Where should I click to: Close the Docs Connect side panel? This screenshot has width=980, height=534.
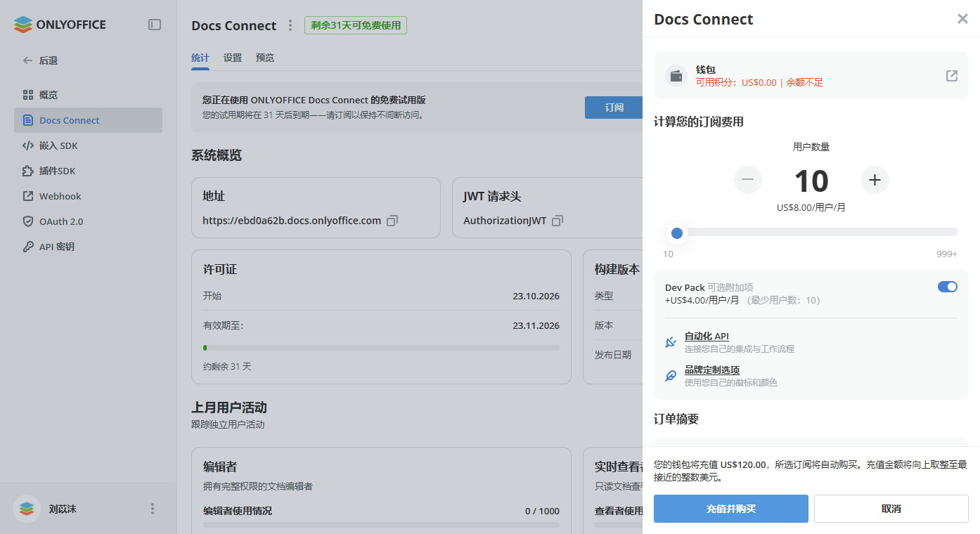pyautogui.click(x=962, y=19)
